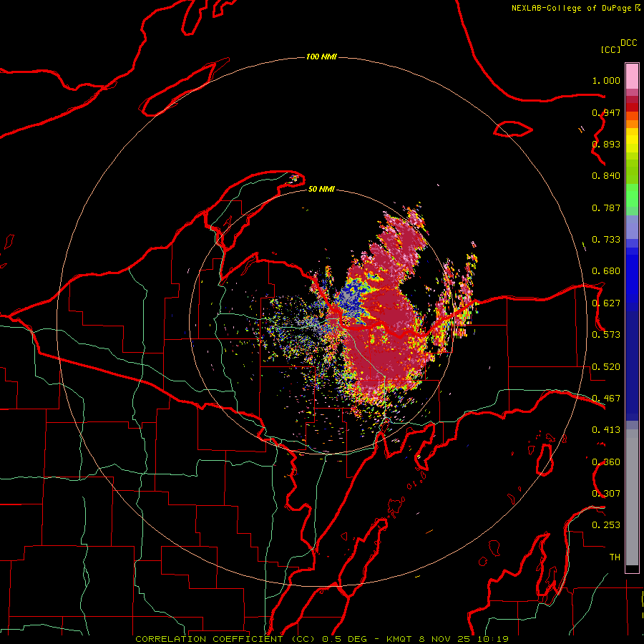644x644 pixels.
Task: Click the TH threshold legend label
Action: [615, 557]
